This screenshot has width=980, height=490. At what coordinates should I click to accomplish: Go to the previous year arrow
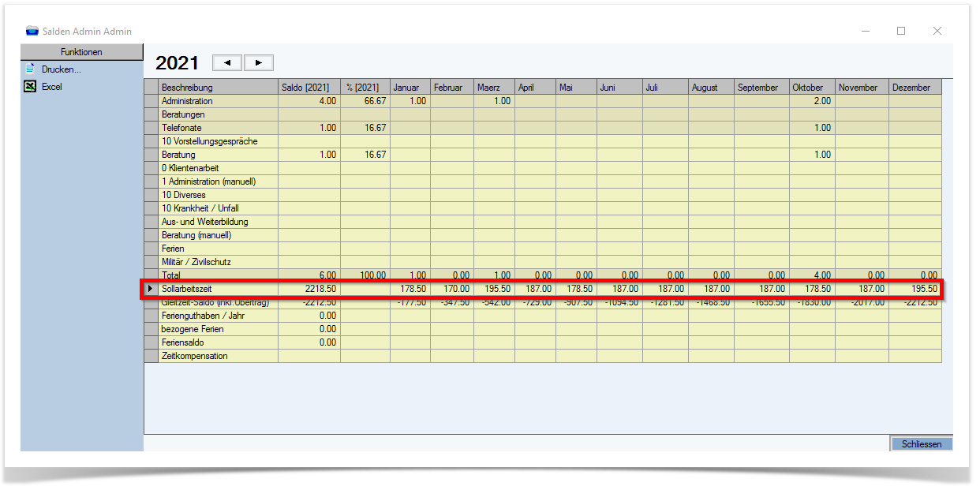[x=228, y=62]
